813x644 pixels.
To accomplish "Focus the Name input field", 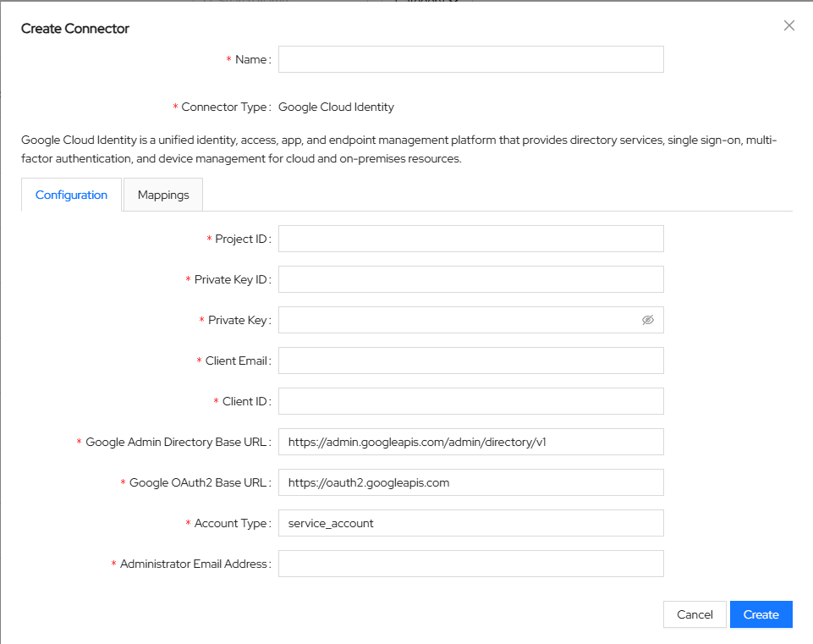I will 470,59.
